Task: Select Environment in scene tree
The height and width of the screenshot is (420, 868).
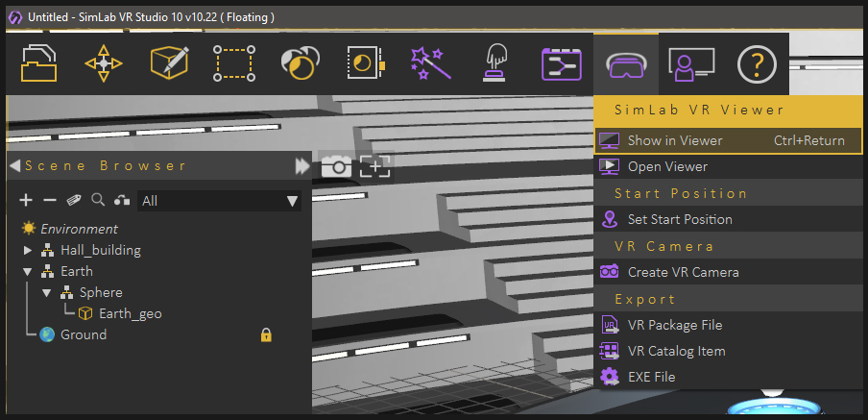Action: [79, 229]
